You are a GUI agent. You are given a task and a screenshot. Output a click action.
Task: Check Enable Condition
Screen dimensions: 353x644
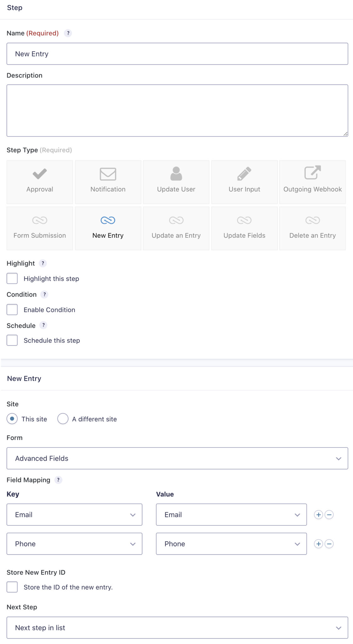(12, 309)
